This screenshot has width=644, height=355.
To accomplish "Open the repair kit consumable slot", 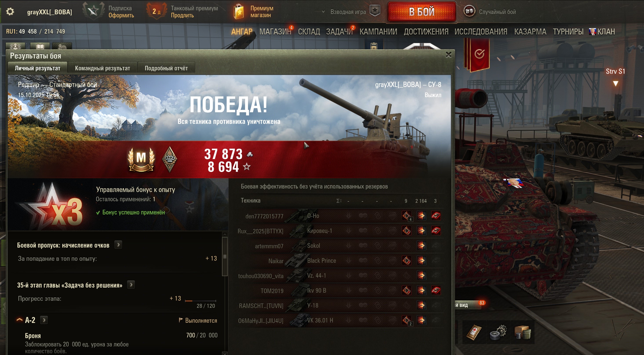I will (498, 333).
